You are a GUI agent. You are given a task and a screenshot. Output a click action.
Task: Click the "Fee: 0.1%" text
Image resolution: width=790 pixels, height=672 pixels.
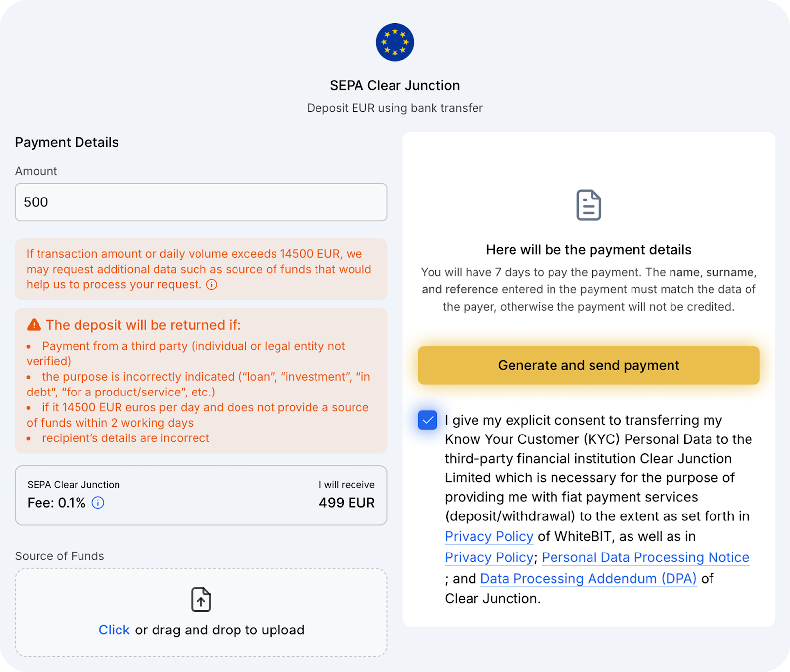click(56, 503)
